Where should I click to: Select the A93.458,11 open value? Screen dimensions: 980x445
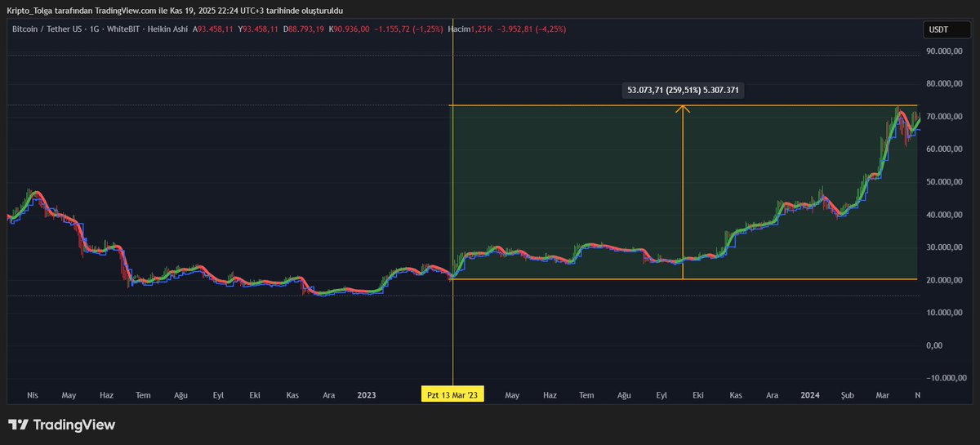pyautogui.click(x=215, y=29)
